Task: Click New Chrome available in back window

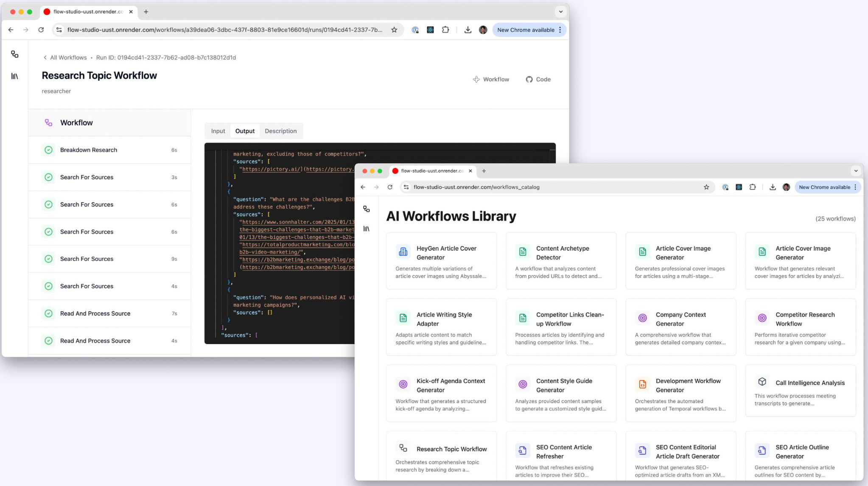Action: point(526,30)
